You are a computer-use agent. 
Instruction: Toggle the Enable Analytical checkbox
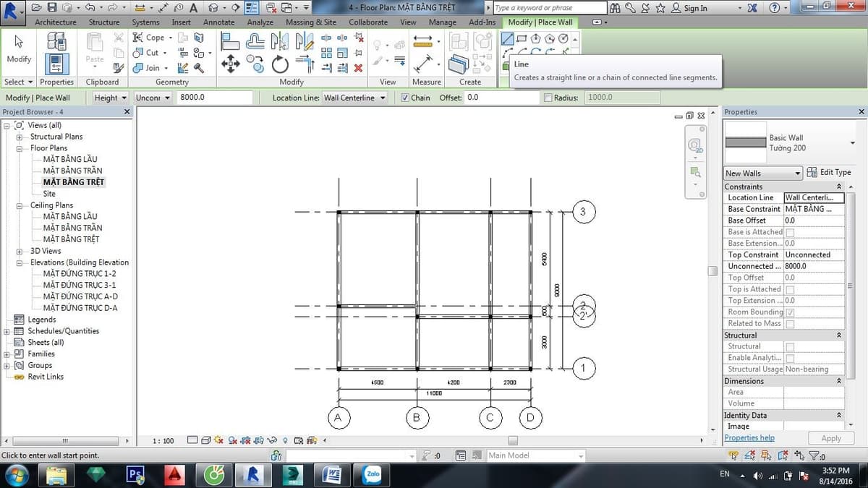pyautogui.click(x=790, y=358)
